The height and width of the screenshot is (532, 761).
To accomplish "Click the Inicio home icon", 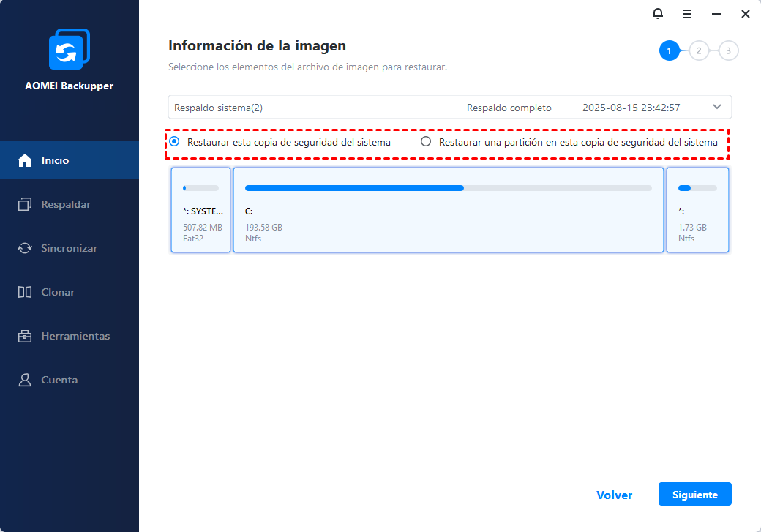I will click(x=25, y=160).
